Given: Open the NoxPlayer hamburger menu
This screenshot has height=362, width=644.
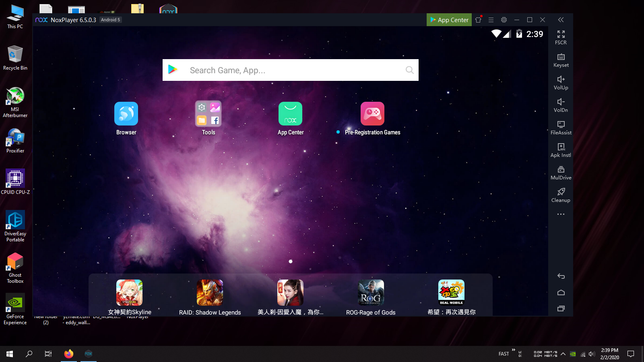Looking at the screenshot, I should (x=491, y=20).
